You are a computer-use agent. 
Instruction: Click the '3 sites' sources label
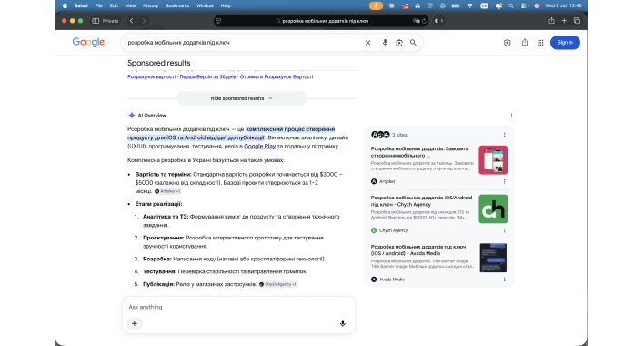tap(399, 135)
